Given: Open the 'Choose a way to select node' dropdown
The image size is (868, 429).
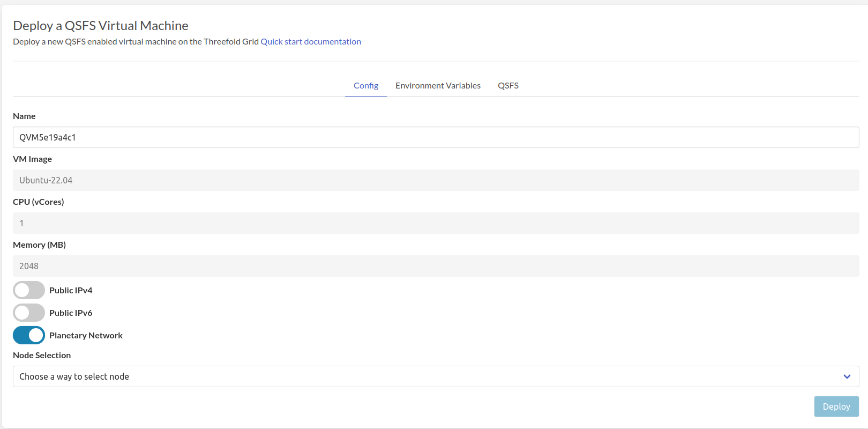Looking at the screenshot, I should coord(429,376).
